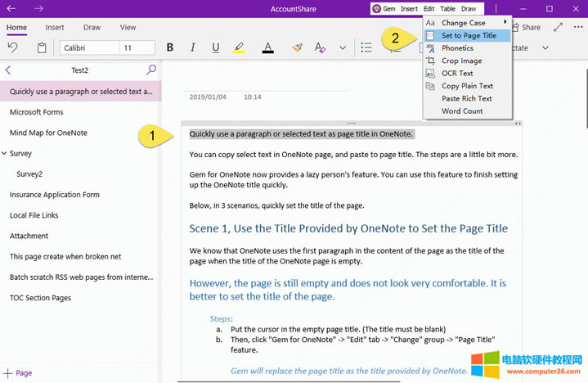Open the bullet list tool
Screen dimensions: 588x383
[x=367, y=48]
